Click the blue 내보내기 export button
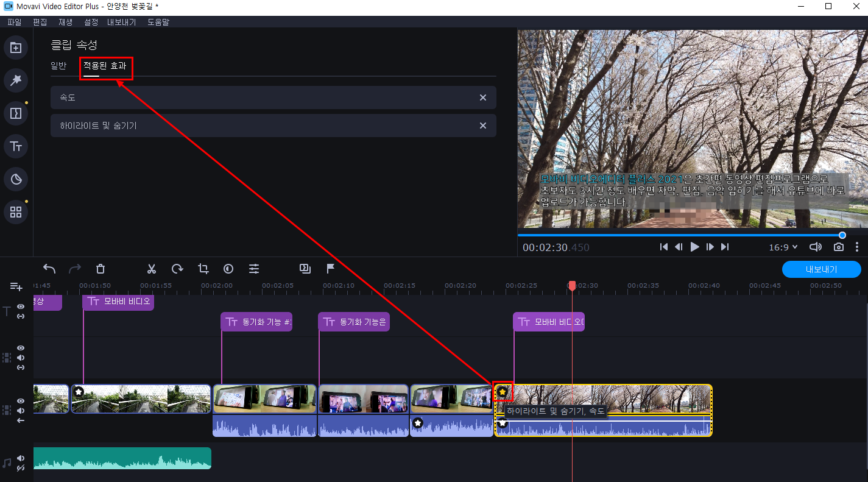Viewport: 868px width, 482px height. (822, 269)
